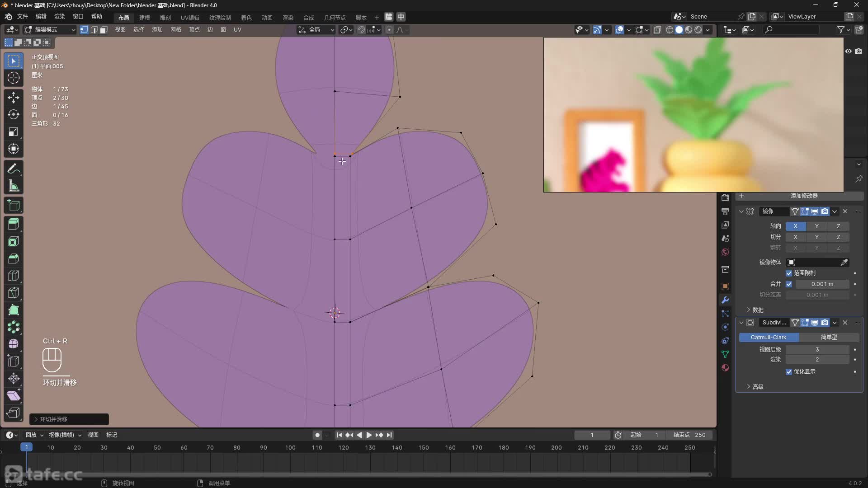
Task: Switch to the 建模 workspace tab
Action: [145, 18]
